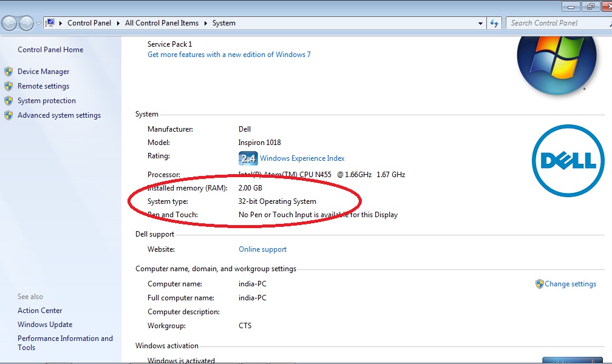Click shield icon beside System protection
Screen dimensions: 612x364
coord(8,101)
